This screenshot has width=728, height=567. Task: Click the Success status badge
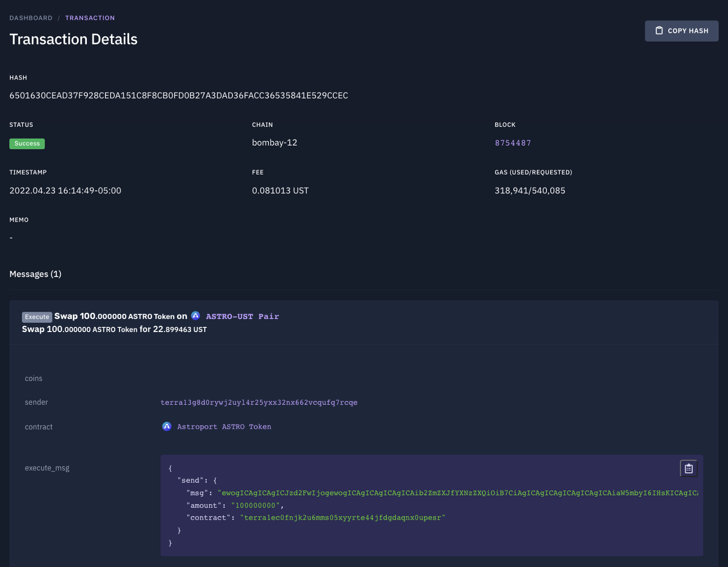[27, 143]
